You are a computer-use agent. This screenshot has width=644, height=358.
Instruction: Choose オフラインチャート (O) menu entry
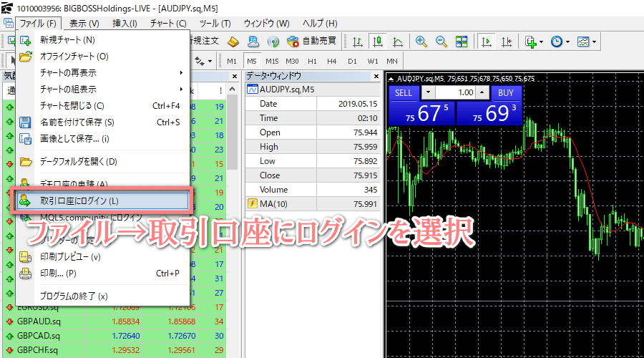point(102,57)
